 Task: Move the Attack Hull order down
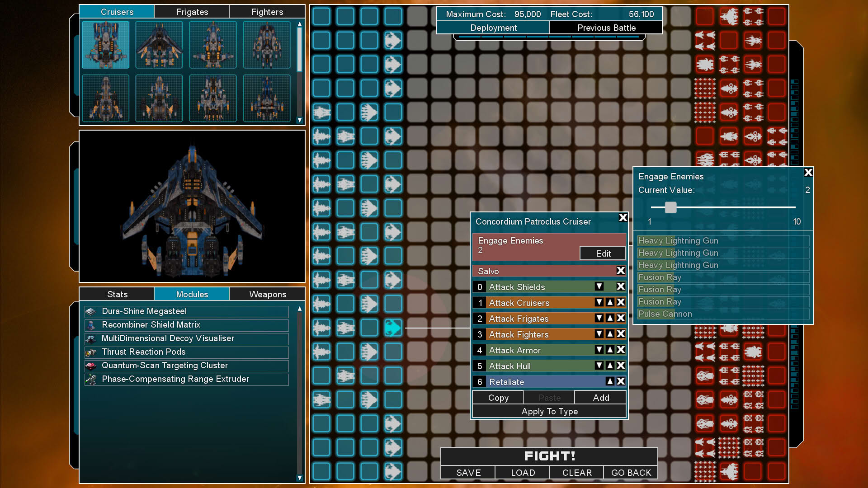(x=599, y=366)
